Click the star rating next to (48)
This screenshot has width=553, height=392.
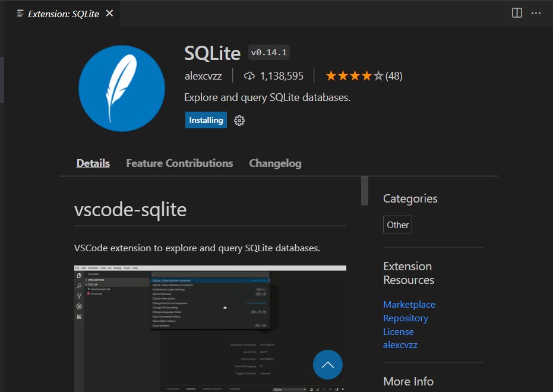click(x=354, y=75)
